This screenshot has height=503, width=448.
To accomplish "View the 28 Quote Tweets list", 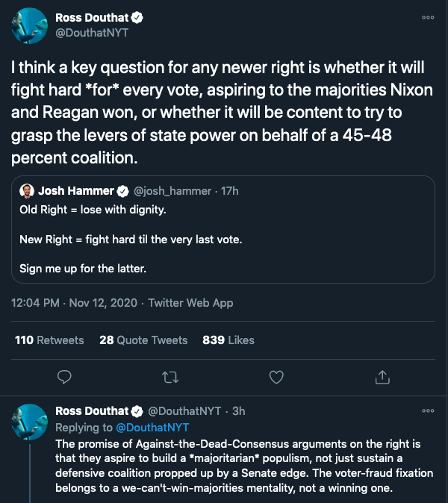I will pos(143,340).
